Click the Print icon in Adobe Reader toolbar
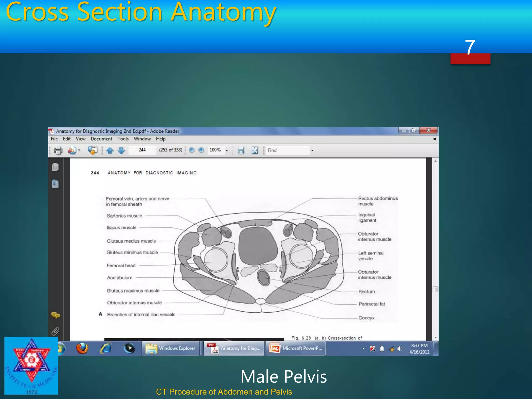Screen dimensions: 532x399 [x=58, y=150]
